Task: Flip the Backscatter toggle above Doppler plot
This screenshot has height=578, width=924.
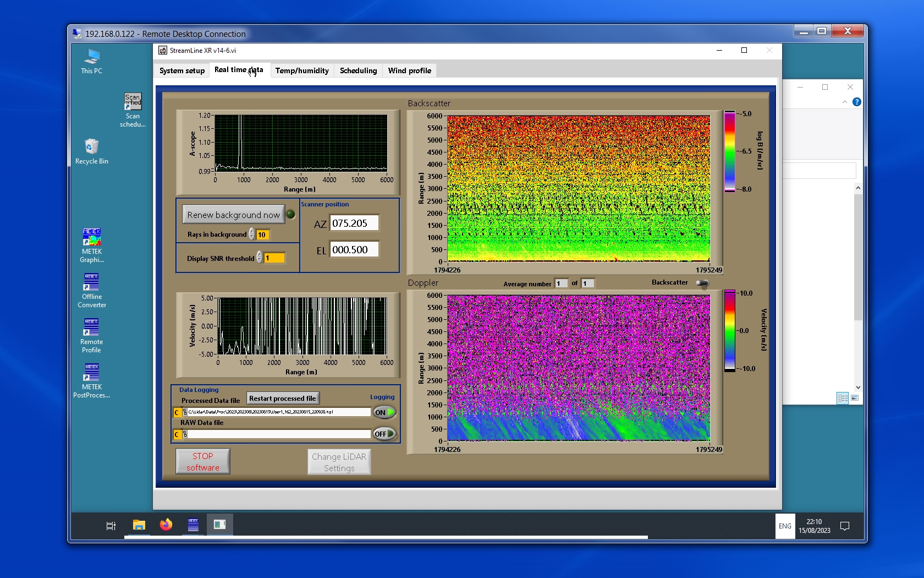Action: pyautogui.click(x=702, y=283)
